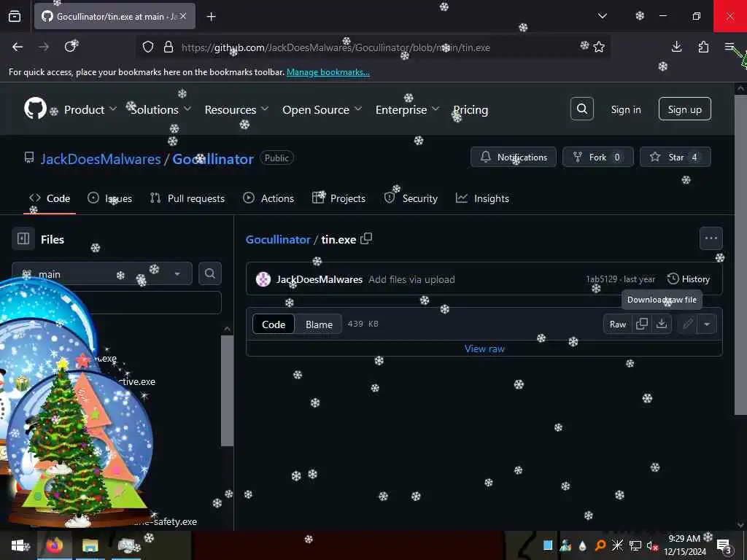747x560 pixels.
Task: List all tabs dropdown arrow
Action: click(x=602, y=16)
